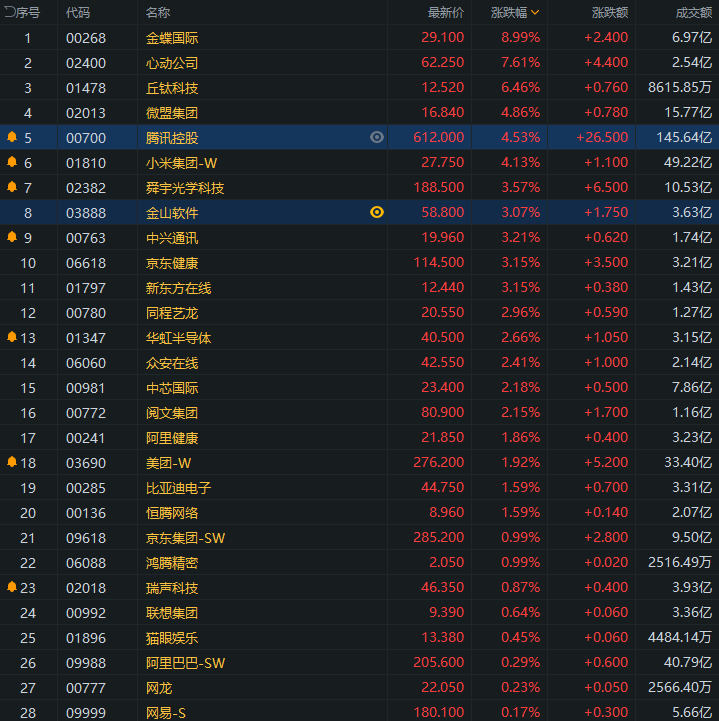The width and height of the screenshot is (719, 721).
Task: Click the 涨跌额 column header
Action: click(610, 12)
